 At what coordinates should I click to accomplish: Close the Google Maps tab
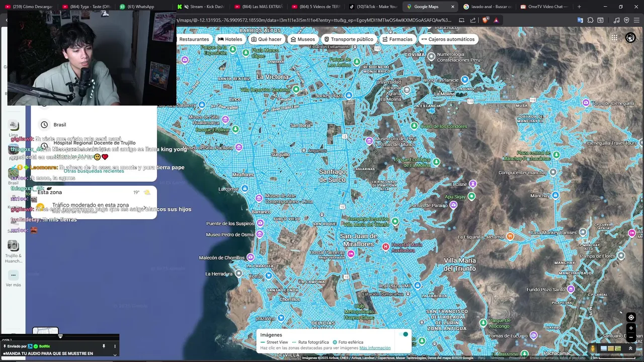click(x=453, y=7)
